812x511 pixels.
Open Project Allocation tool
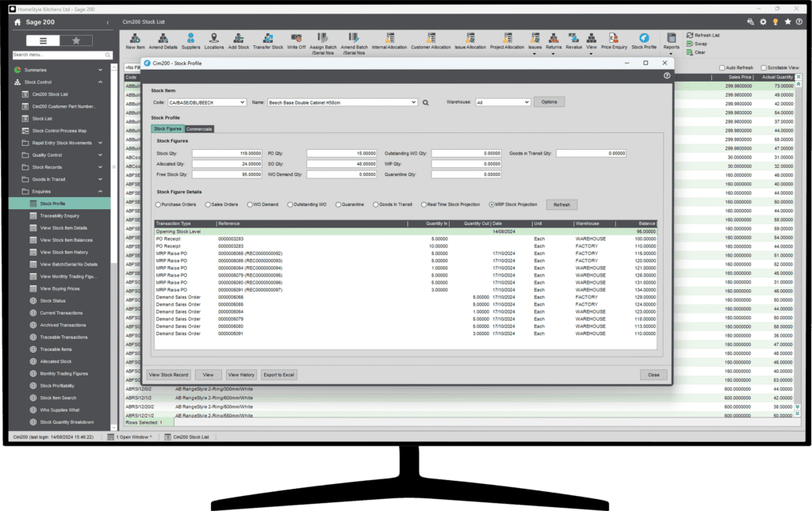pos(507,41)
